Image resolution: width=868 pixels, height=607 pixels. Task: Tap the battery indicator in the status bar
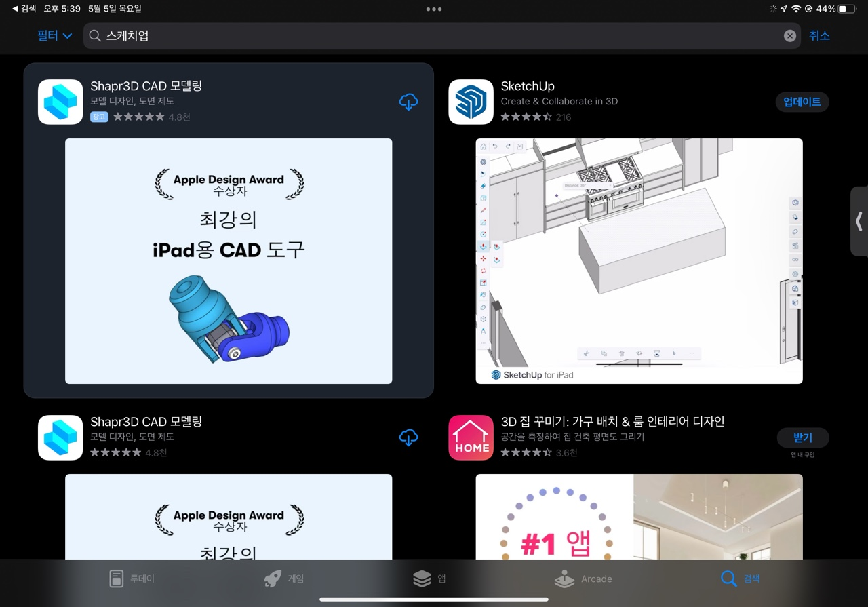tap(848, 9)
